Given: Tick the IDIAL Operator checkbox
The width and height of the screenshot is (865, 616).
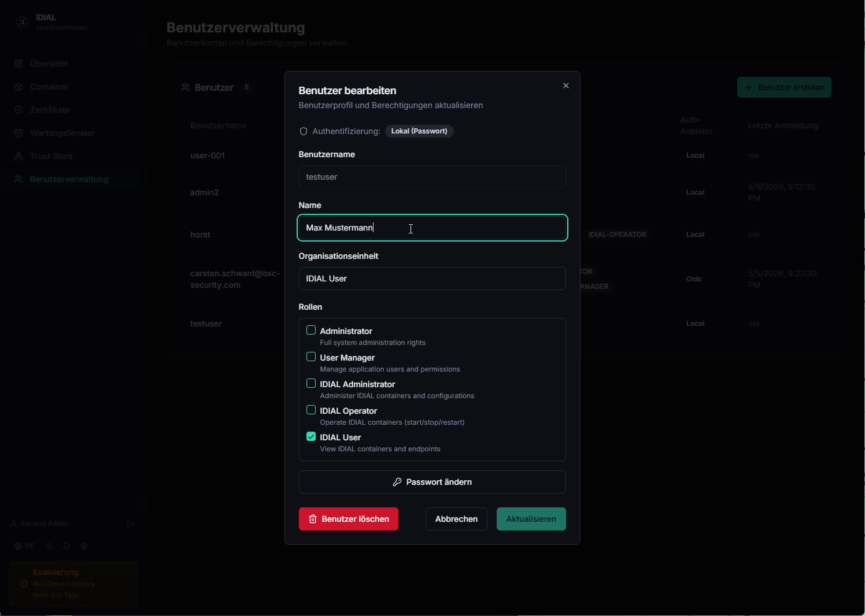Looking at the screenshot, I should pos(311,410).
